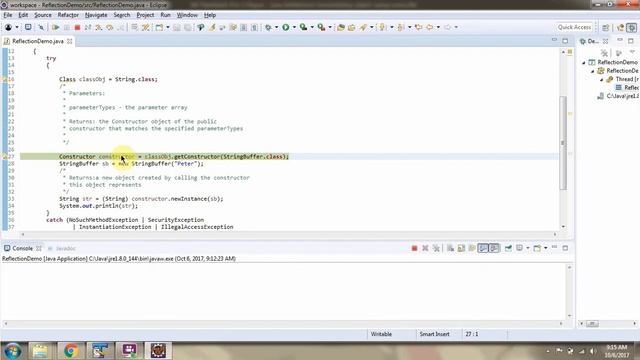The height and width of the screenshot is (360, 640).
Task: Select the C:\Java\jre1 process row in Debug view
Action: click(x=618, y=96)
